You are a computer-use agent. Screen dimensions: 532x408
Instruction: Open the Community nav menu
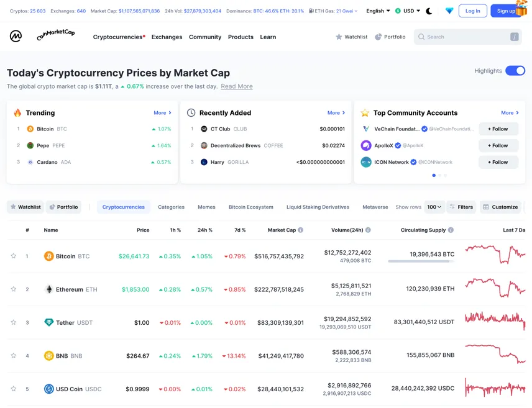205,37
